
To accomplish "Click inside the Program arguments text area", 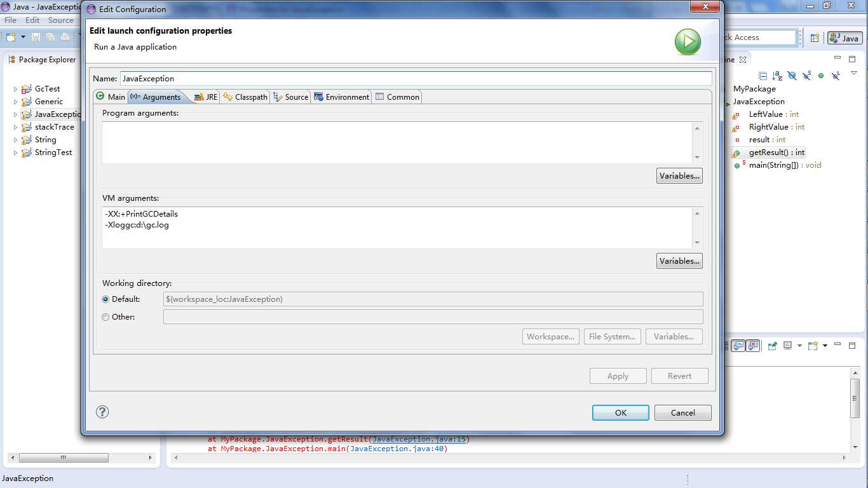I will pyautogui.click(x=397, y=142).
